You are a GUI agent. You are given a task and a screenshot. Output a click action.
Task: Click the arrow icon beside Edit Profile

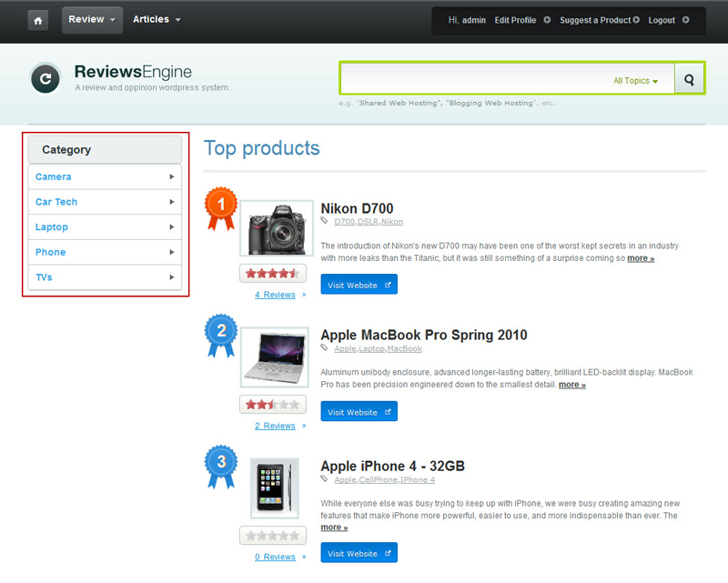(x=547, y=20)
